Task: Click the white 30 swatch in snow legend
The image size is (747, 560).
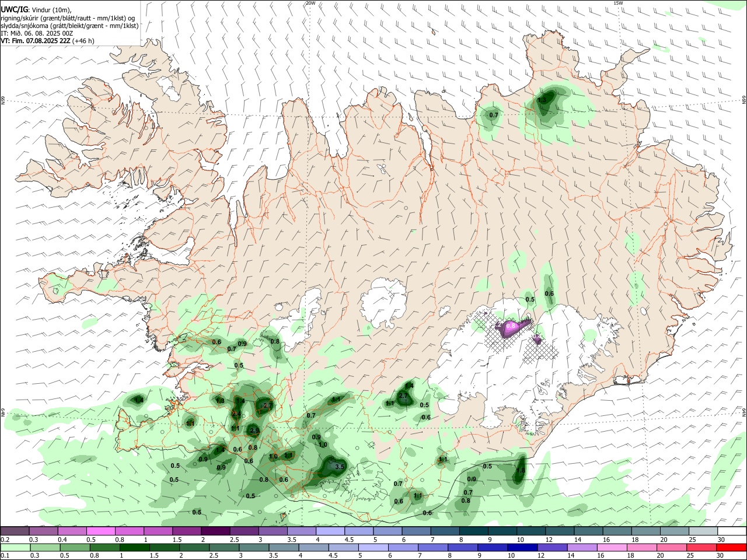Action: coord(732,531)
